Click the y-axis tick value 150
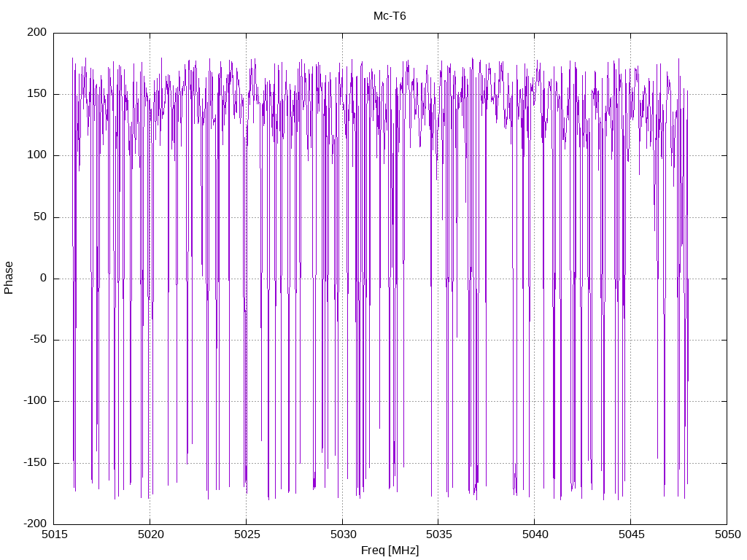Viewport: 747px width, 560px height. coord(37,94)
